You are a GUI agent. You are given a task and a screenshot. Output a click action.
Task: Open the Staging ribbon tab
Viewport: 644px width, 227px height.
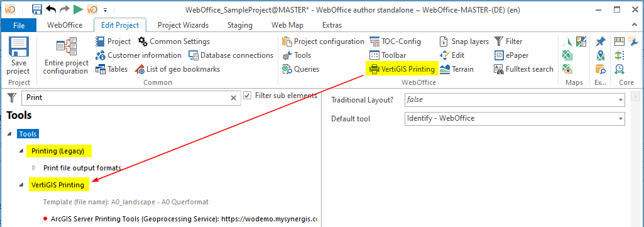pos(240,25)
